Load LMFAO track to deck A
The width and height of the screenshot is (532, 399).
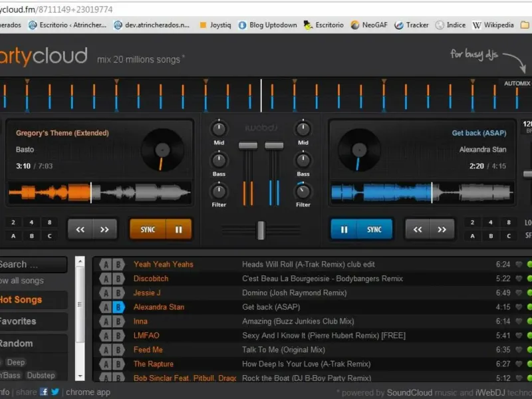106,336
